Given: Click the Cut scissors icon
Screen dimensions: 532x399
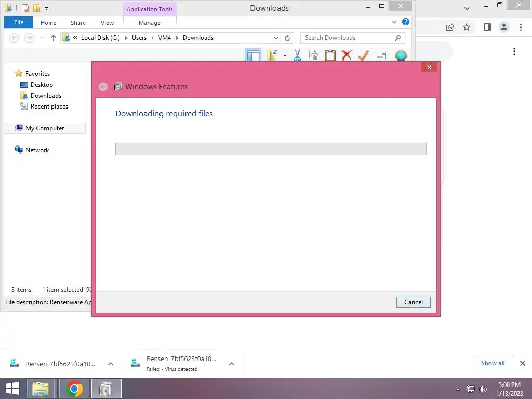Looking at the screenshot, I should (x=297, y=55).
